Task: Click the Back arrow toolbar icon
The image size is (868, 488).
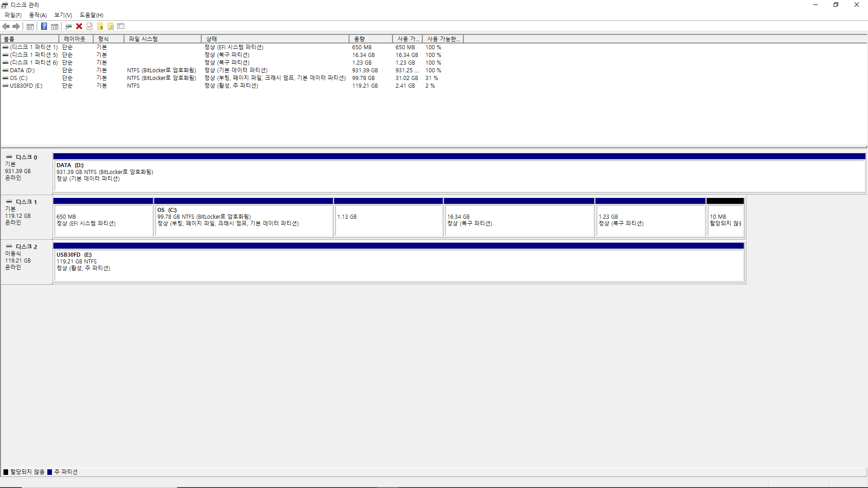Action: click(x=6, y=27)
